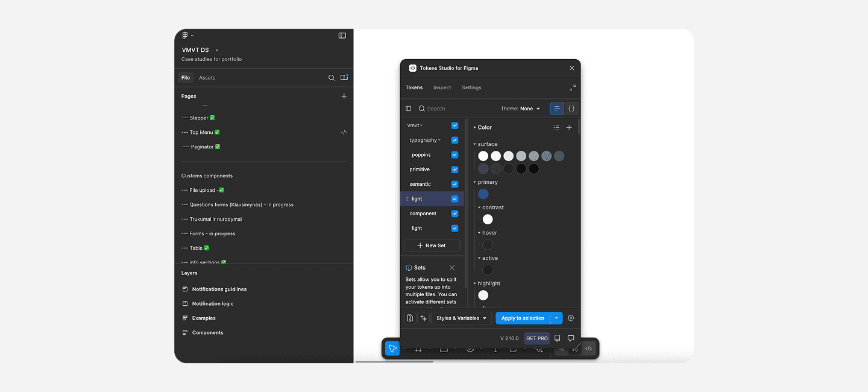Viewport: 868px width, 392px height.
Task: Click the Sets info circle icon
Action: [409, 267]
